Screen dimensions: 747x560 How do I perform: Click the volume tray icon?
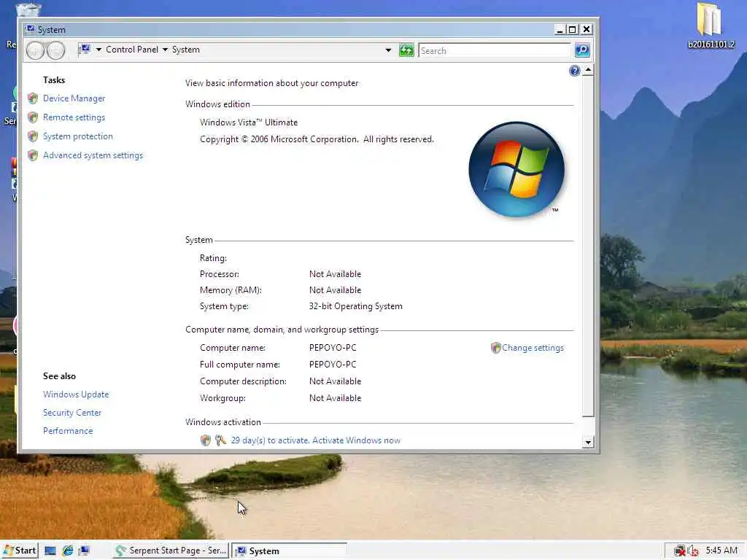[693, 551]
